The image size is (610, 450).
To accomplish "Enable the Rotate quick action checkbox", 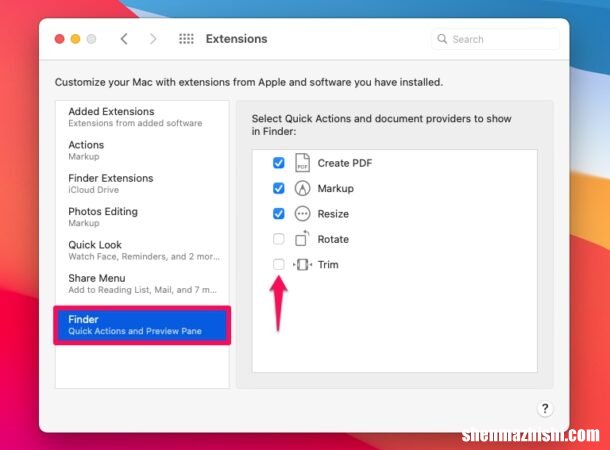I will (279, 239).
